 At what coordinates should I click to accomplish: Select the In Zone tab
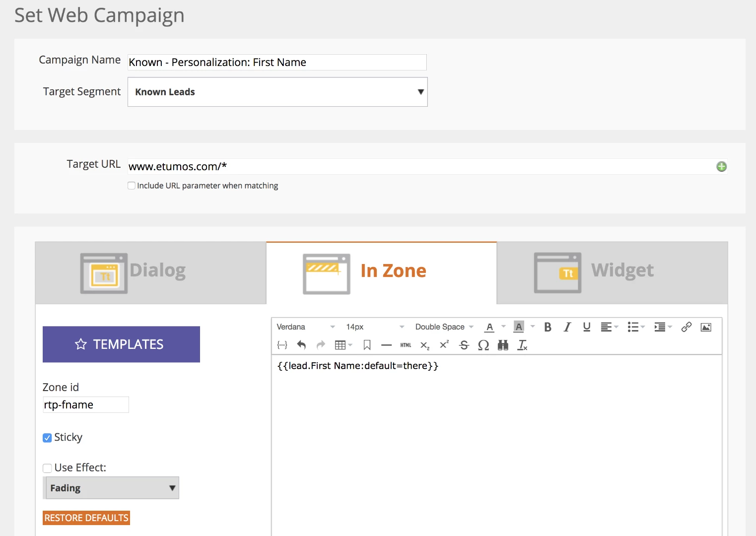381,273
